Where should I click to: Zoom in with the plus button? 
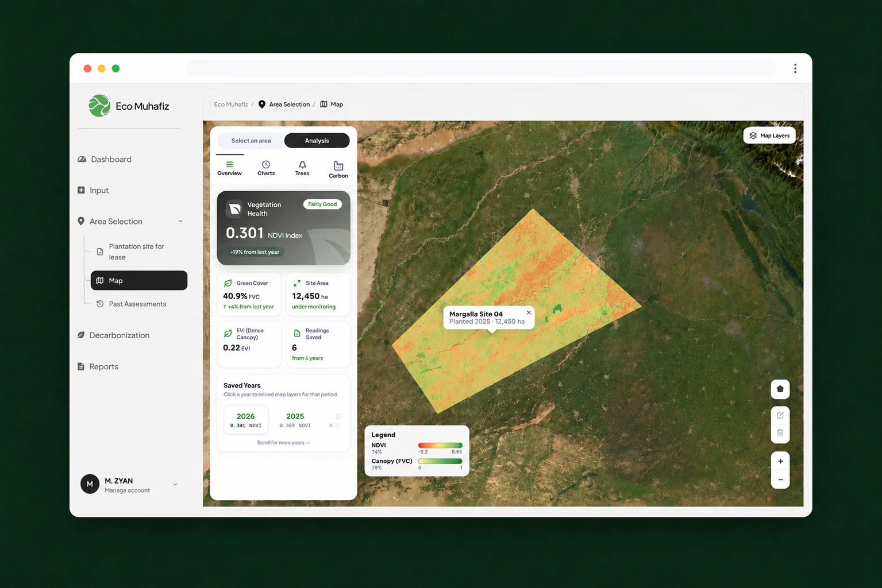point(780,461)
